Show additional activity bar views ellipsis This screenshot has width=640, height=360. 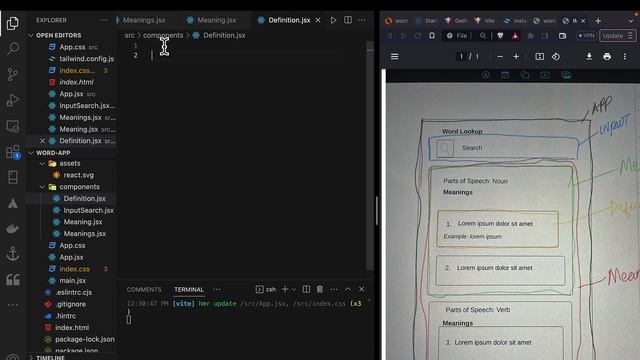pyautogui.click(x=13, y=305)
